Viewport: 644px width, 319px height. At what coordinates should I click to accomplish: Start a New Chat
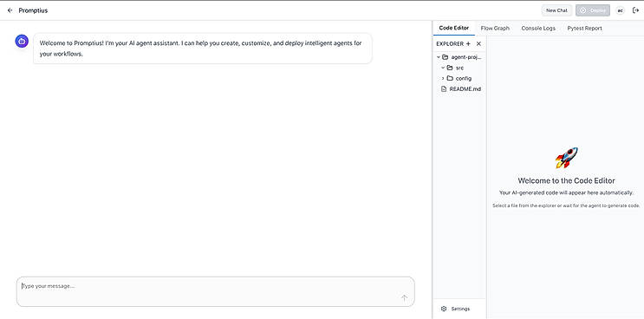coord(556,10)
